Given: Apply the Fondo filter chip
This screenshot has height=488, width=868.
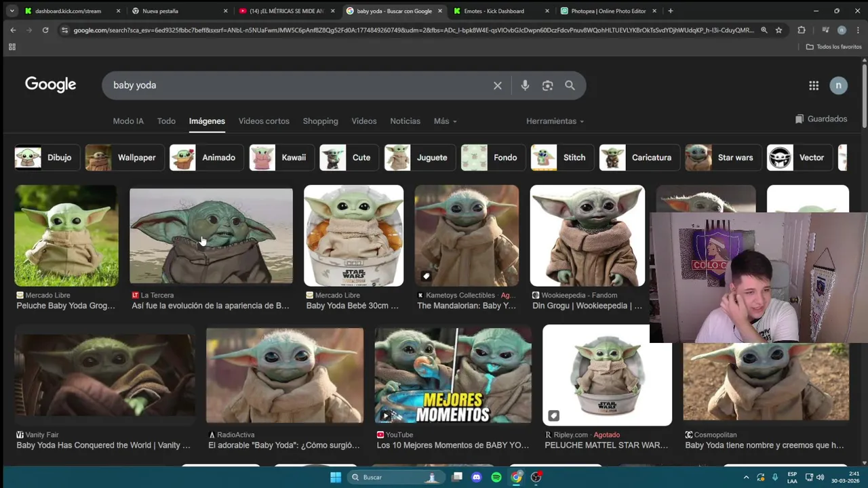Looking at the screenshot, I should 492,157.
